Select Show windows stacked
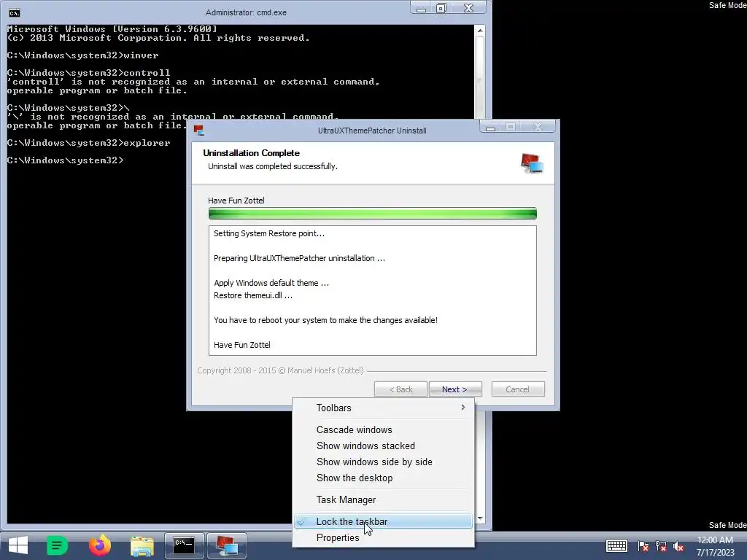Screen dimensions: 747x560 (x=384, y=446)
